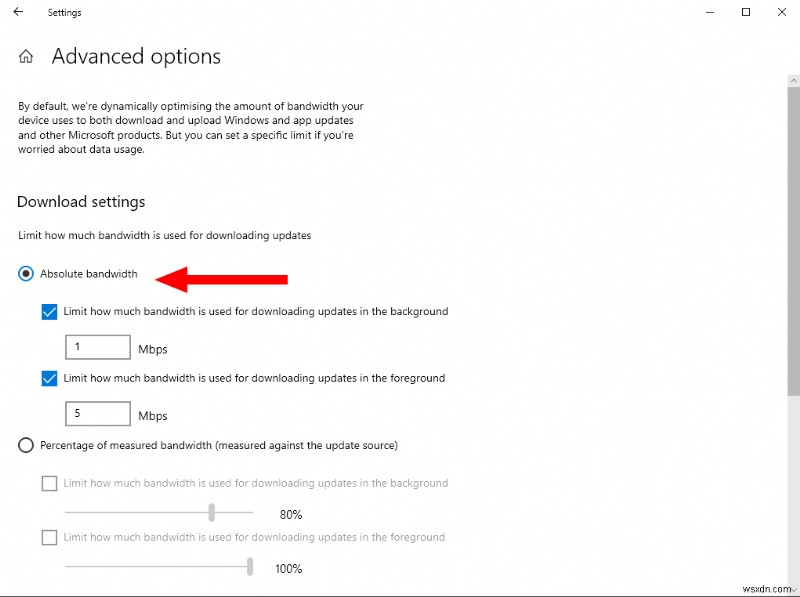Select the Absolute bandwidth radio button

pyautogui.click(x=24, y=274)
